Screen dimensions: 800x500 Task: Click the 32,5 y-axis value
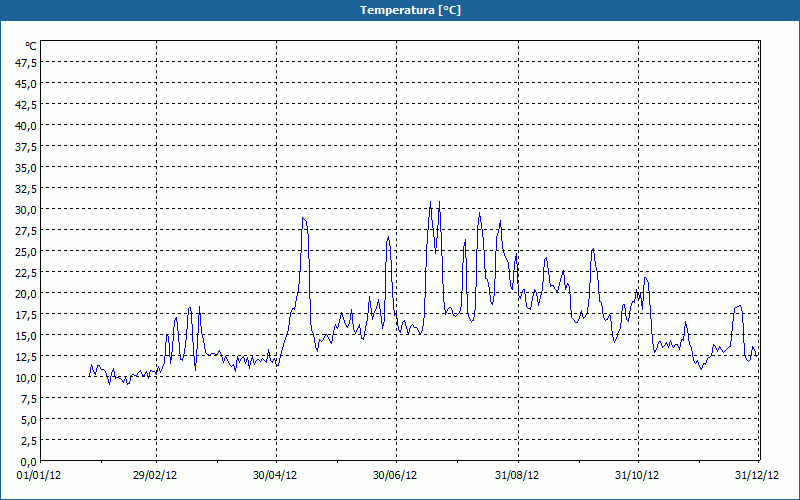(x=26, y=189)
